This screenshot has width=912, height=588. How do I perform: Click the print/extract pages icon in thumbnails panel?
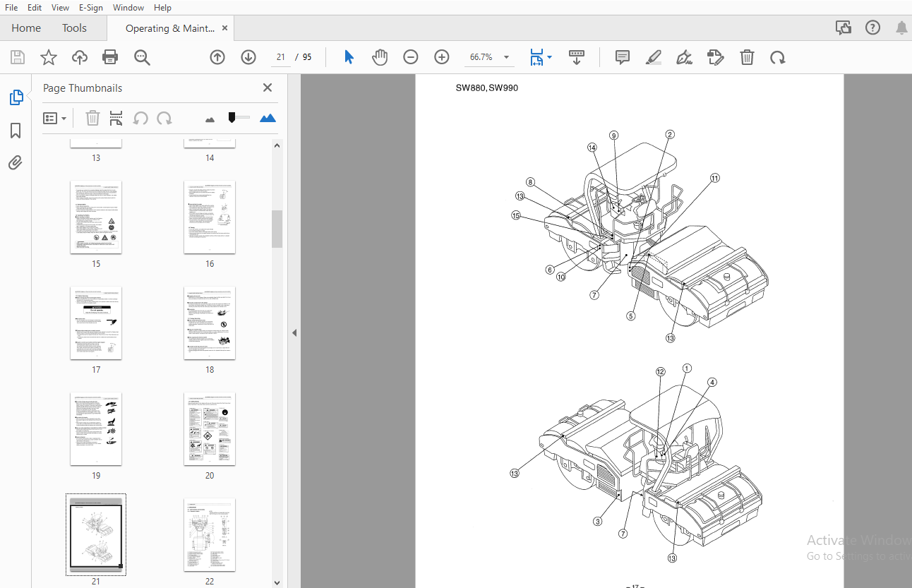coord(116,118)
